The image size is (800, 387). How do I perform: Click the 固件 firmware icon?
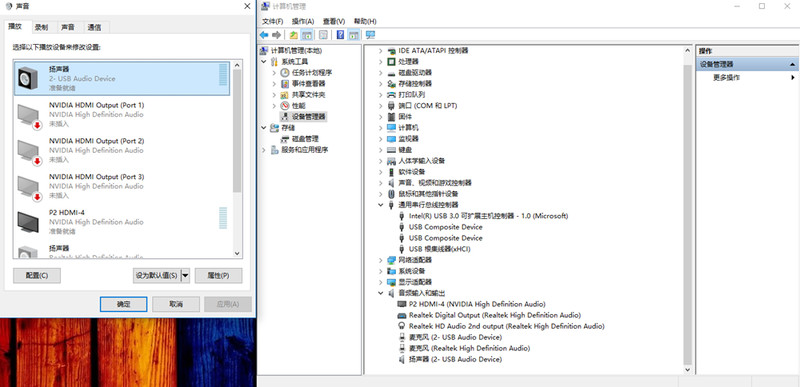[x=391, y=117]
